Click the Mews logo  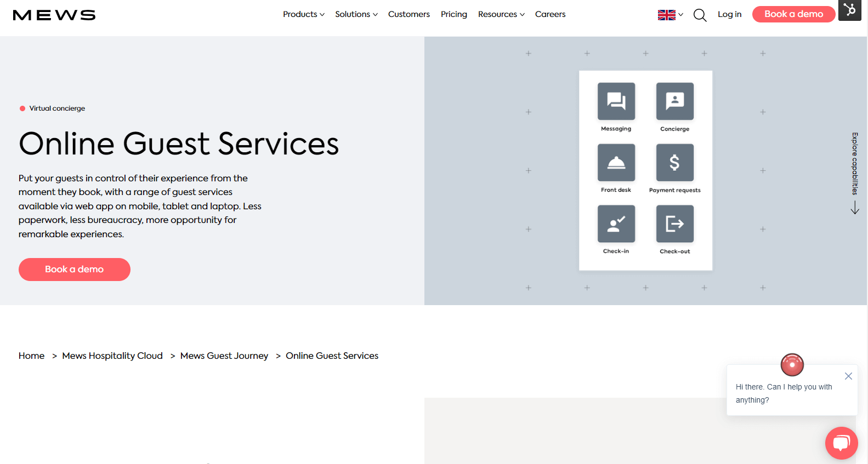click(x=54, y=15)
